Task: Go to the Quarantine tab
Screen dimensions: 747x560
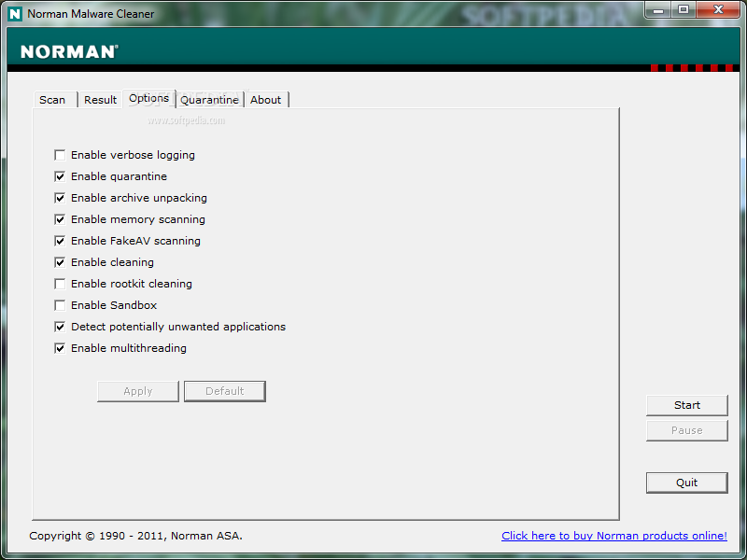Action: [x=209, y=100]
